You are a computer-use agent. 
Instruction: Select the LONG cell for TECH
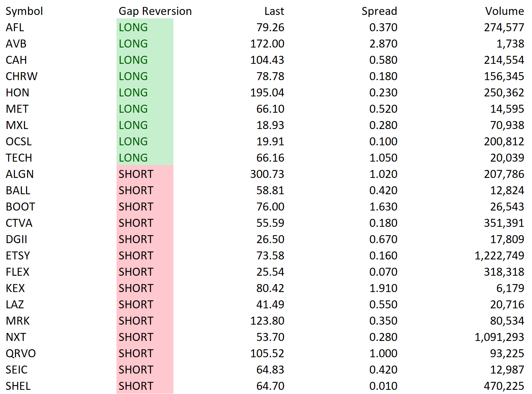tap(145, 158)
